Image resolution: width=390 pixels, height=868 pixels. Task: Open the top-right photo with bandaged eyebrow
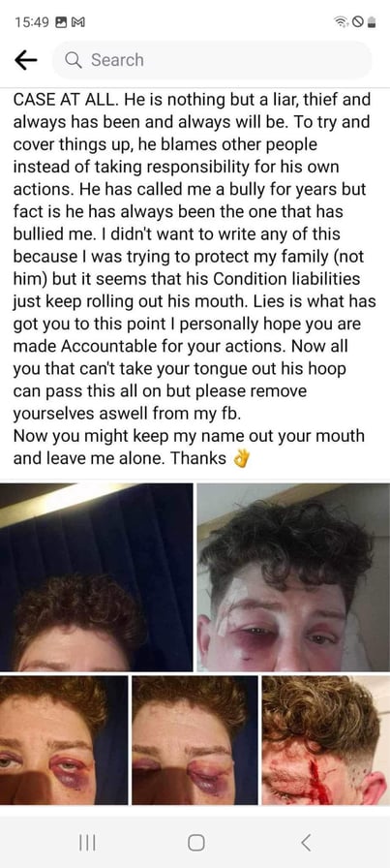[294, 576]
